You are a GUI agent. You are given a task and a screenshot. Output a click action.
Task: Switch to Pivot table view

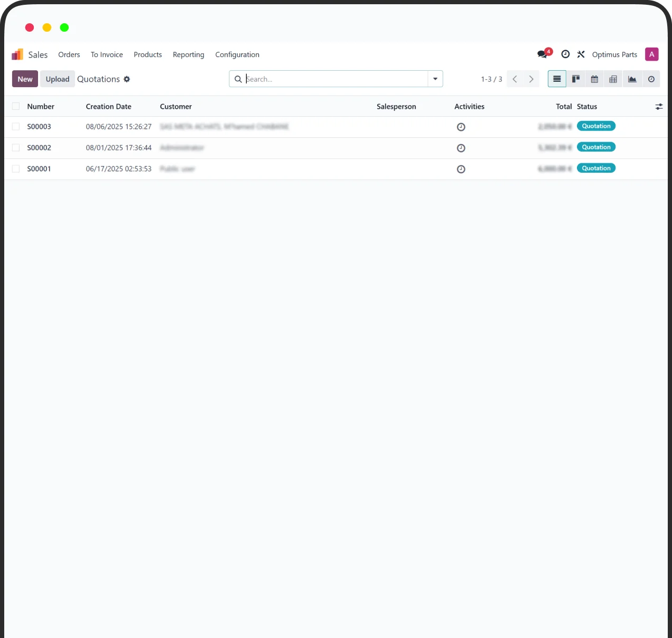pos(613,79)
